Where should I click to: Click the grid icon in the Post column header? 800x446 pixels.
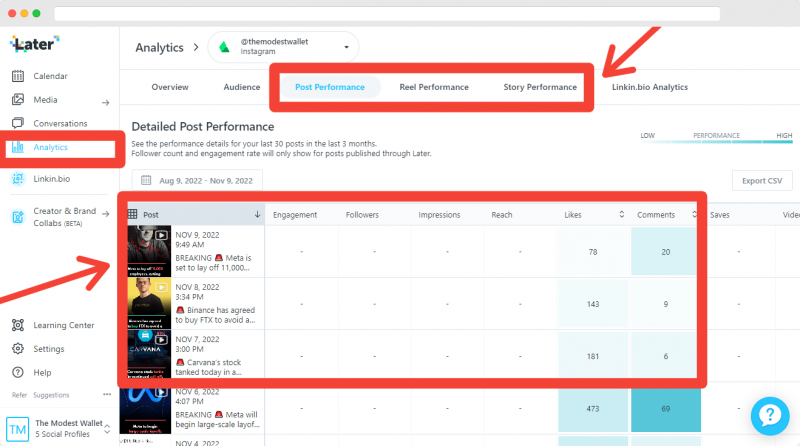coord(133,214)
